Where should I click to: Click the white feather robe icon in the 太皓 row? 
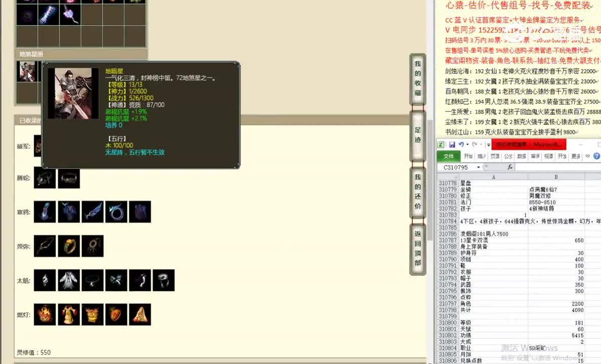(69, 280)
